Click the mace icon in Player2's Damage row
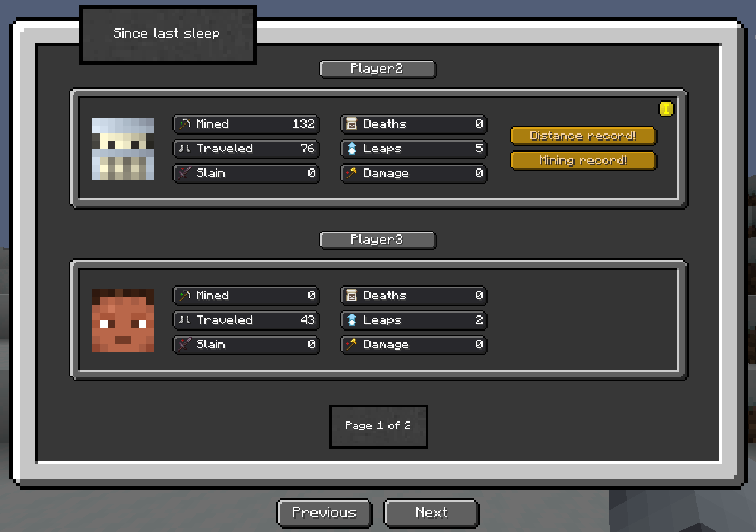Screen dimensions: 756x532 (352, 173)
